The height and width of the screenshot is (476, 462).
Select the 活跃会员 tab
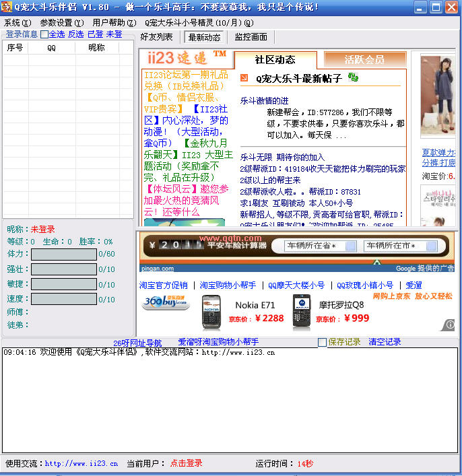[x=364, y=59]
